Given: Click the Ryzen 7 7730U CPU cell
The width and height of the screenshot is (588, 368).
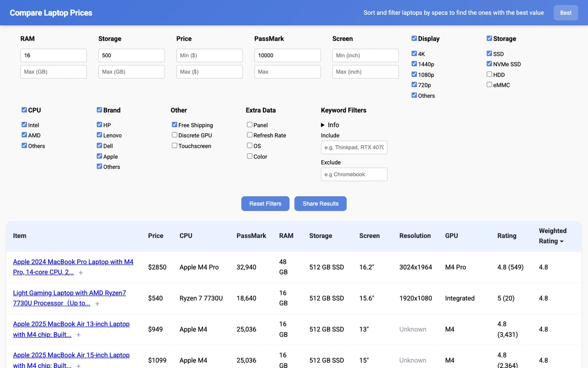Looking at the screenshot, I should coord(201,298).
